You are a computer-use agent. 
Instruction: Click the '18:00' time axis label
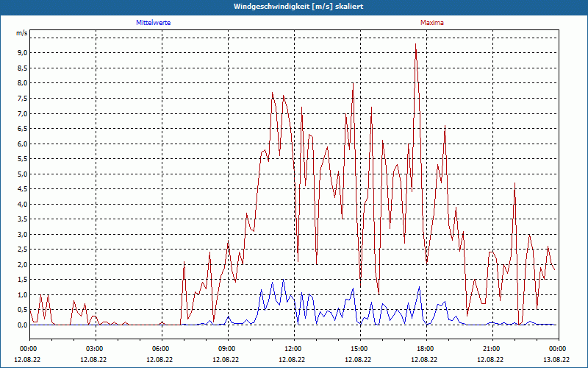tap(426, 349)
